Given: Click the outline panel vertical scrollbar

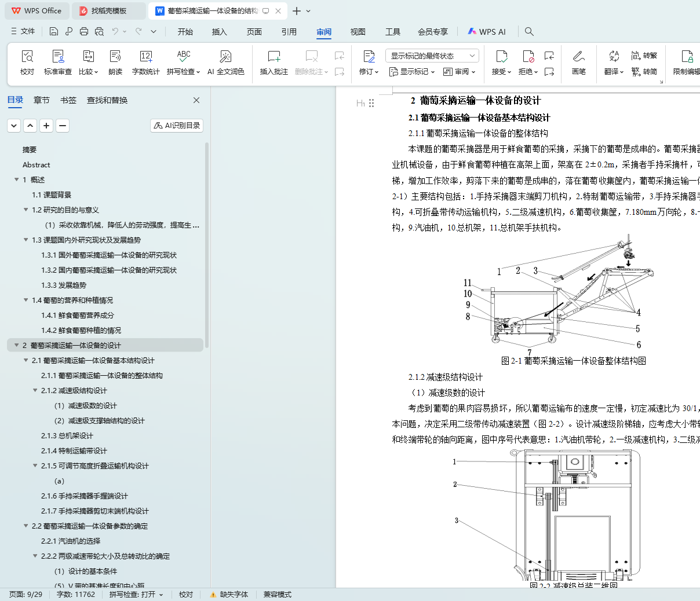Looking at the screenshot, I should coord(207,246).
